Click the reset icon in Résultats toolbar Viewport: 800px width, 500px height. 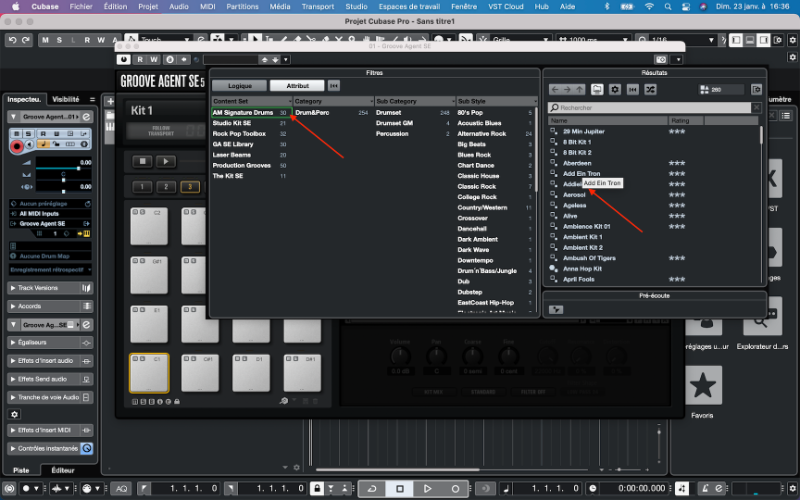pos(633,90)
